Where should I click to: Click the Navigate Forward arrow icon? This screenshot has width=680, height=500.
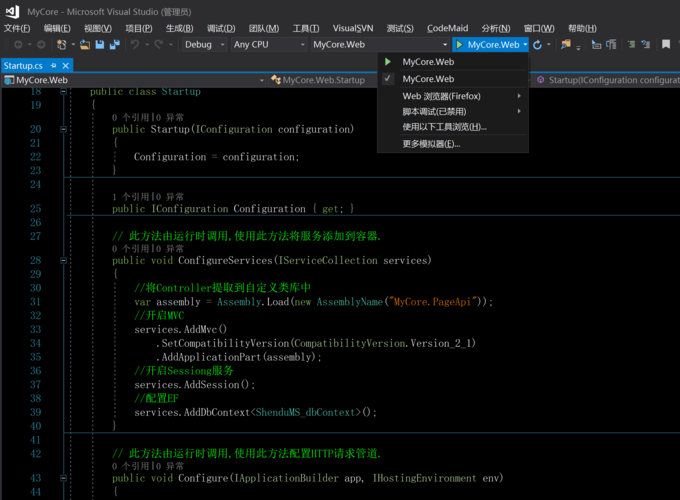[41, 44]
